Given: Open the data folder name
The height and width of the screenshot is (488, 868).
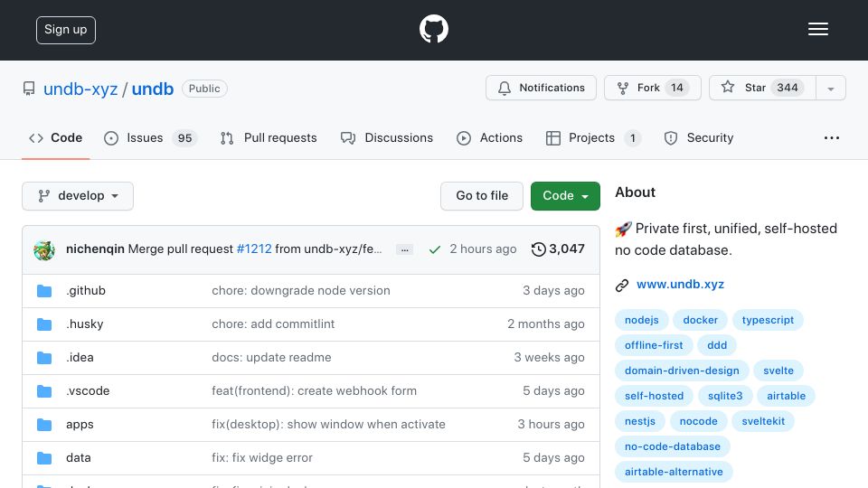Looking at the screenshot, I should tap(78, 457).
